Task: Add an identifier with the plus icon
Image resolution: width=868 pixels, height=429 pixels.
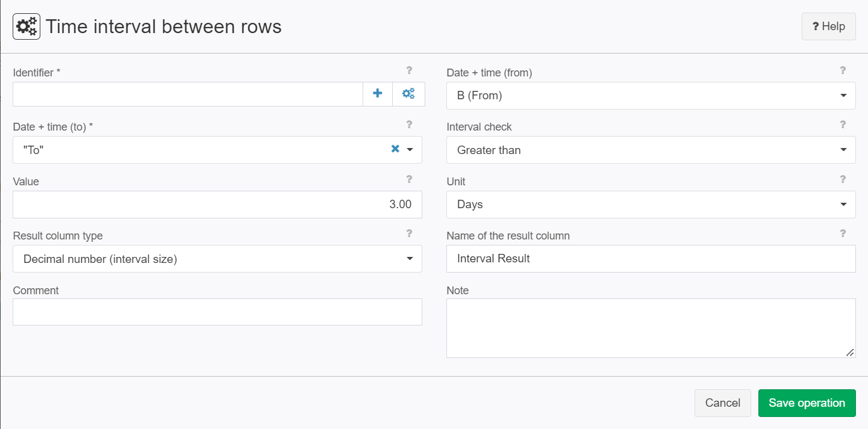Action: (378, 94)
